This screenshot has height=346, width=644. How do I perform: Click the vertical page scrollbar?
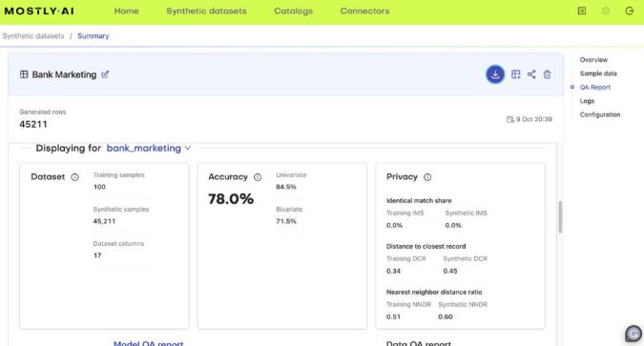[x=560, y=217]
